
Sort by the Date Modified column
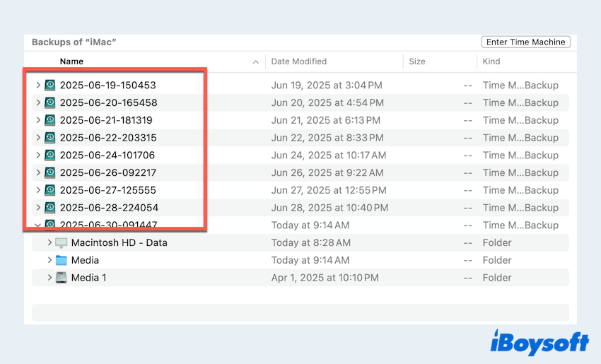[x=298, y=61]
